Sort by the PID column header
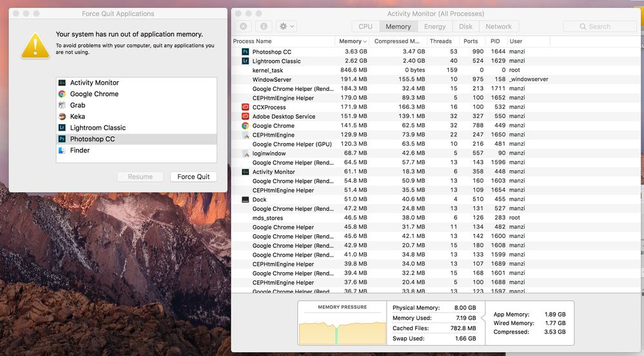Screen dimensions: 644x356 pos(495,41)
